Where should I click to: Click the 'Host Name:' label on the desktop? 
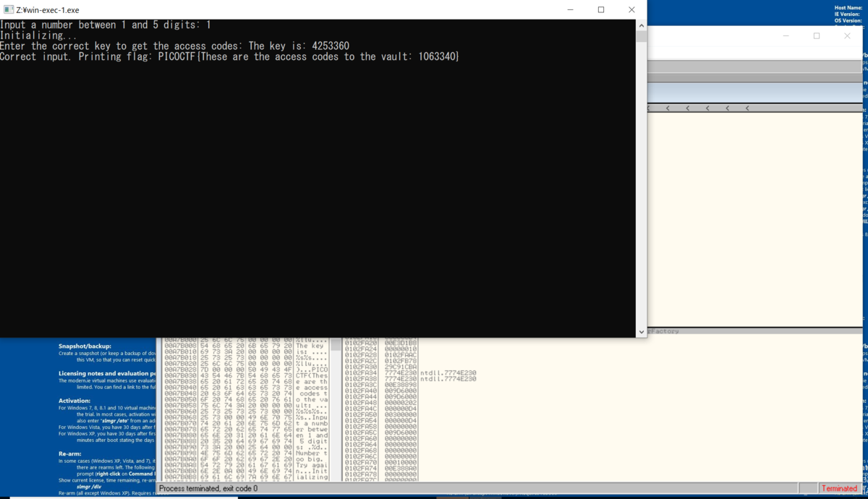pyautogui.click(x=847, y=8)
